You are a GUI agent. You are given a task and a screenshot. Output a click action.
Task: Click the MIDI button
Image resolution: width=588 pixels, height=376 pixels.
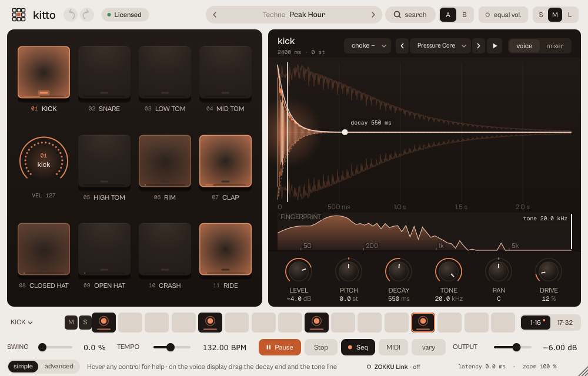393,347
